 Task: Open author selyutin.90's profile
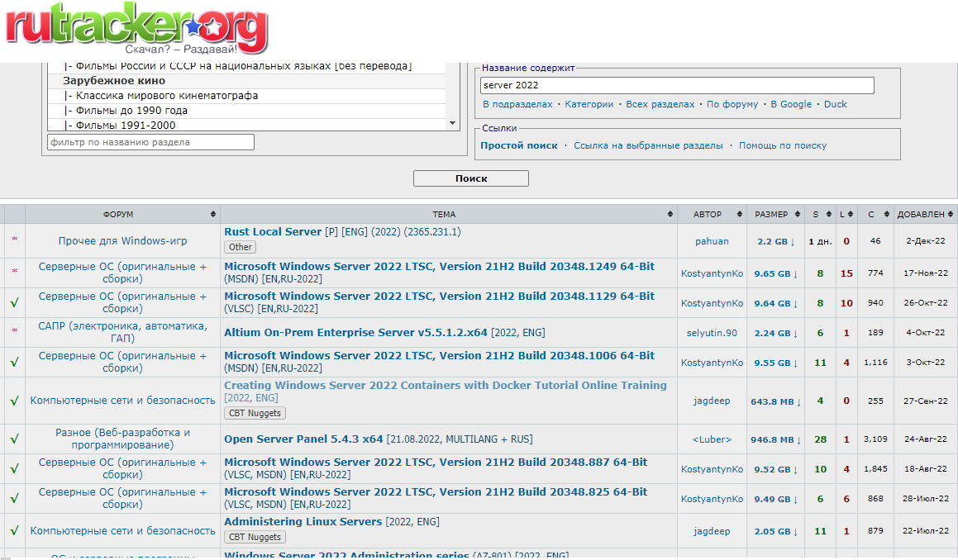[x=712, y=333]
